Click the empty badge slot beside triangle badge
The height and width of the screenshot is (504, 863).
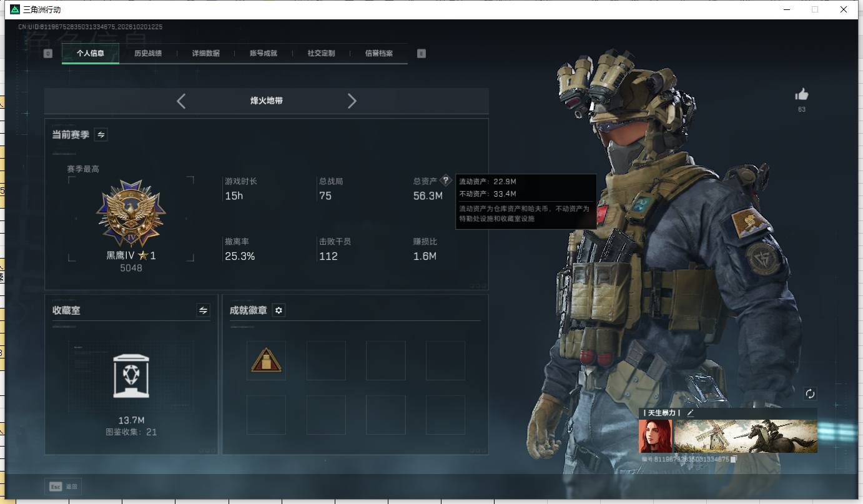tap(326, 360)
